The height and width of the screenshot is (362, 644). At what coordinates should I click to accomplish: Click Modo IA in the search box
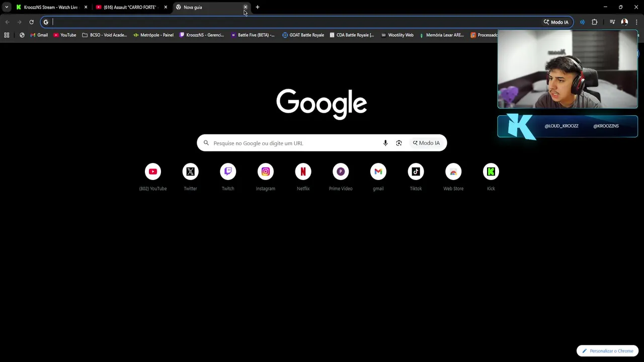coord(427,143)
